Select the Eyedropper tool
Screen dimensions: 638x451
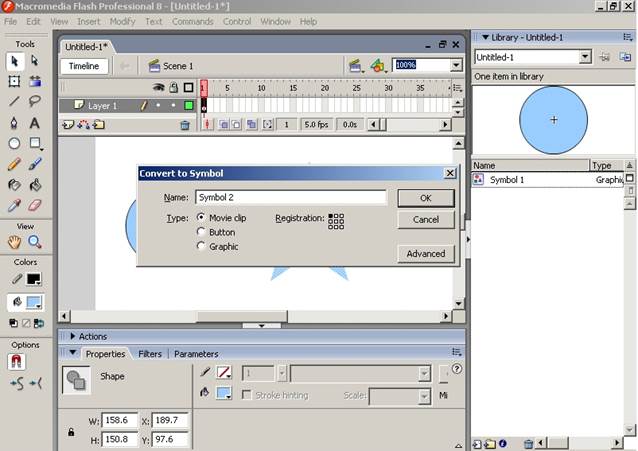pyautogui.click(x=15, y=205)
